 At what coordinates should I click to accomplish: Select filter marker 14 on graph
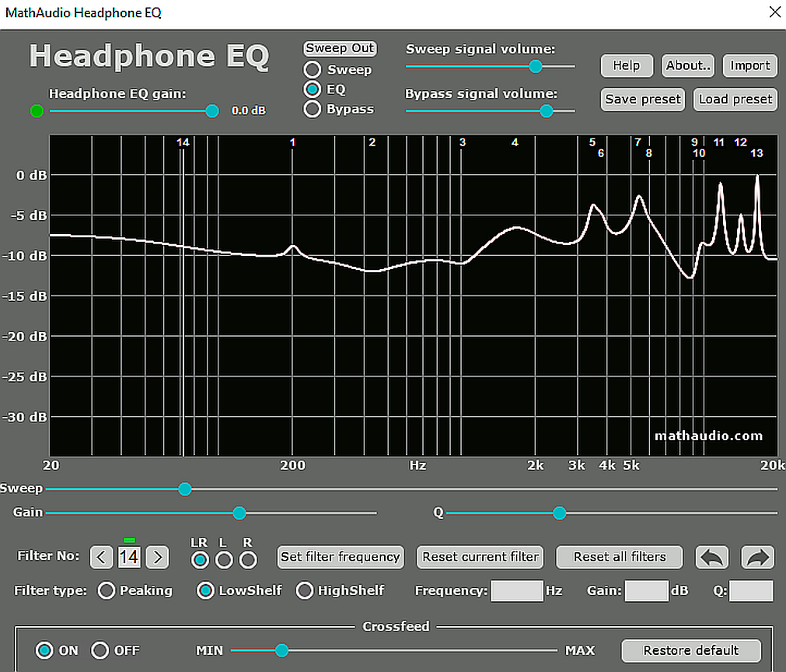183,142
